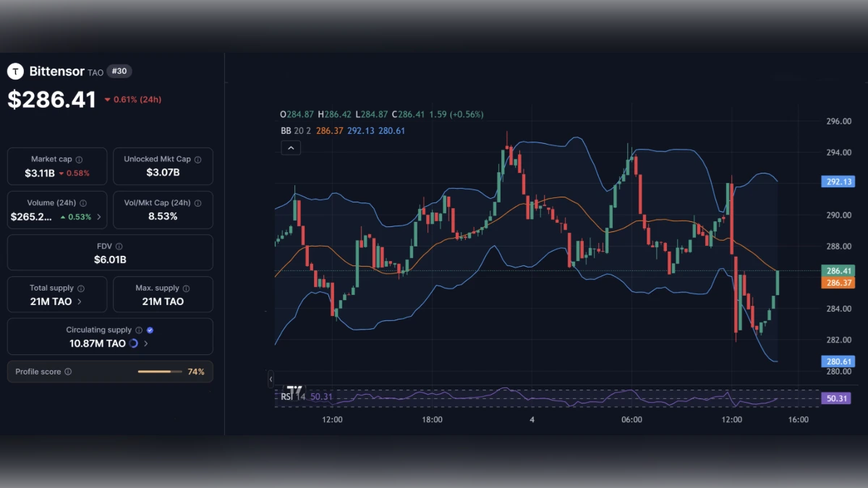Click the Bittensor TAO logo icon
This screenshot has width=868, height=488.
click(x=15, y=72)
